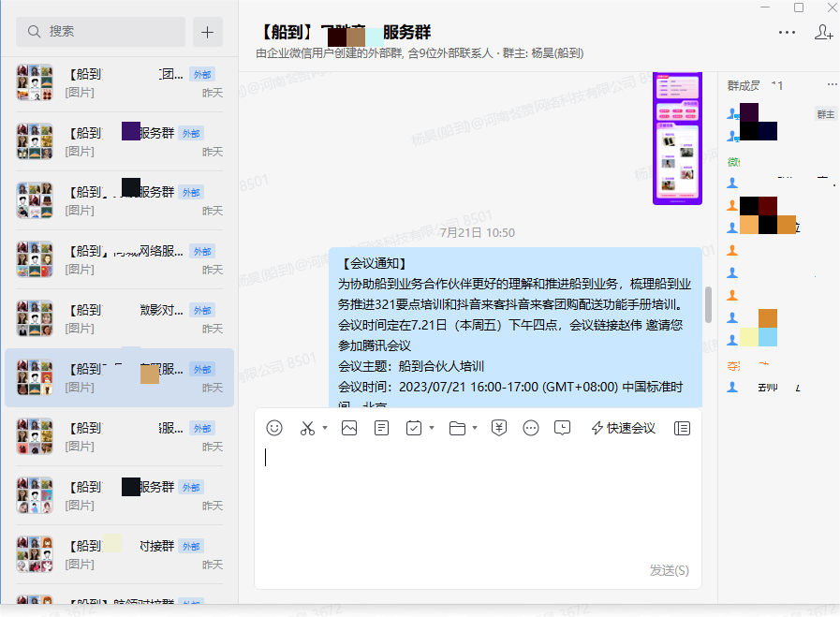Add a member using the person-plus icon
The width and height of the screenshot is (840, 617).
pyautogui.click(x=823, y=33)
